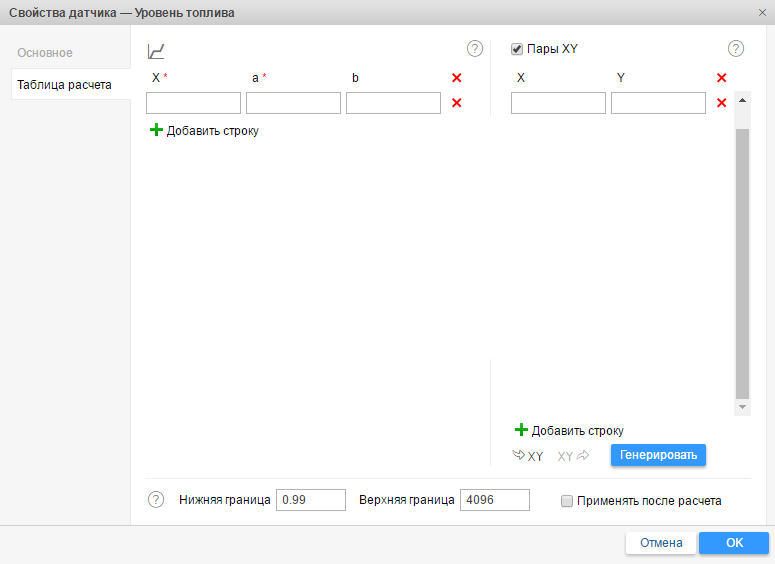775x564 pixels.
Task: Enable Применять после расчета checkbox
Action: coord(567,501)
